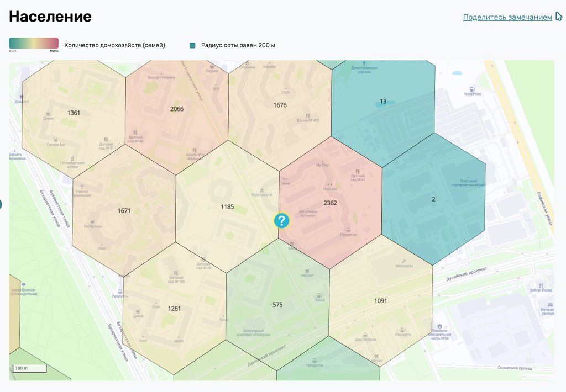
Task: Open the "Поделитесь замечанием" feedback link
Action: coord(507,17)
